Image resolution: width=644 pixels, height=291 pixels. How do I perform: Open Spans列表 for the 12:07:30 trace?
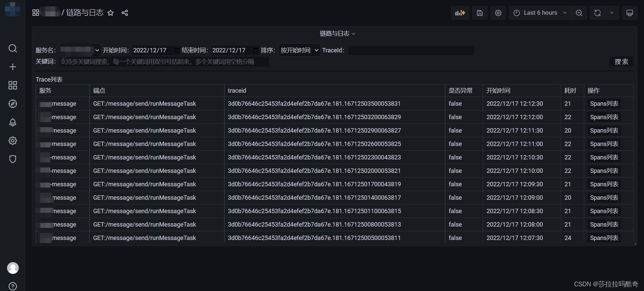(x=604, y=238)
